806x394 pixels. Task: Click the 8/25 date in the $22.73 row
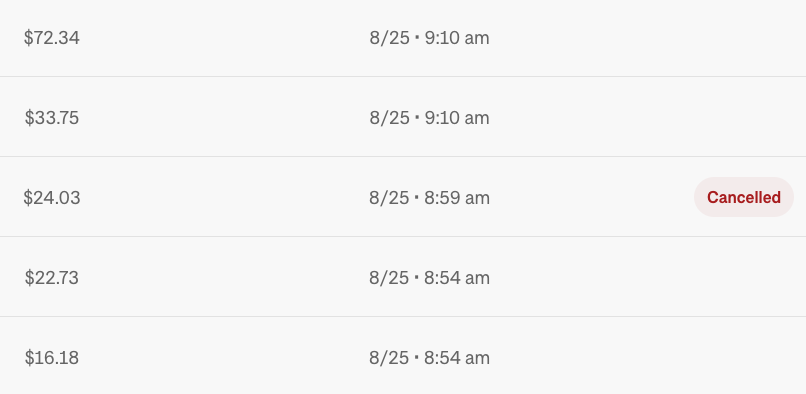pos(390,278)
